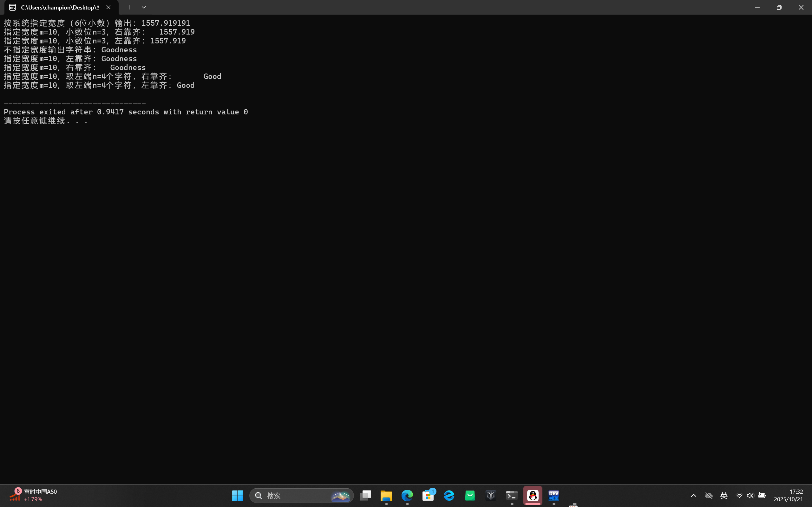
Task: Open the volume control icon
Action: (750, 495)
